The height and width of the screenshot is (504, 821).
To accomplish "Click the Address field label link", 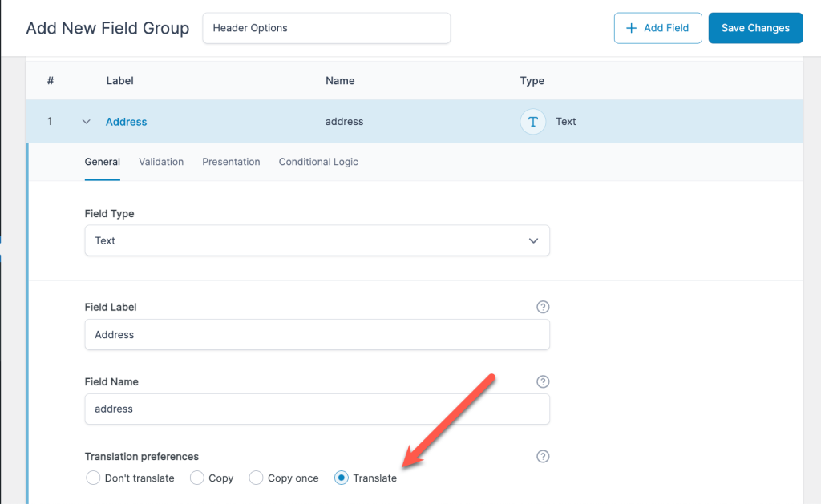I will coord(126,122).
